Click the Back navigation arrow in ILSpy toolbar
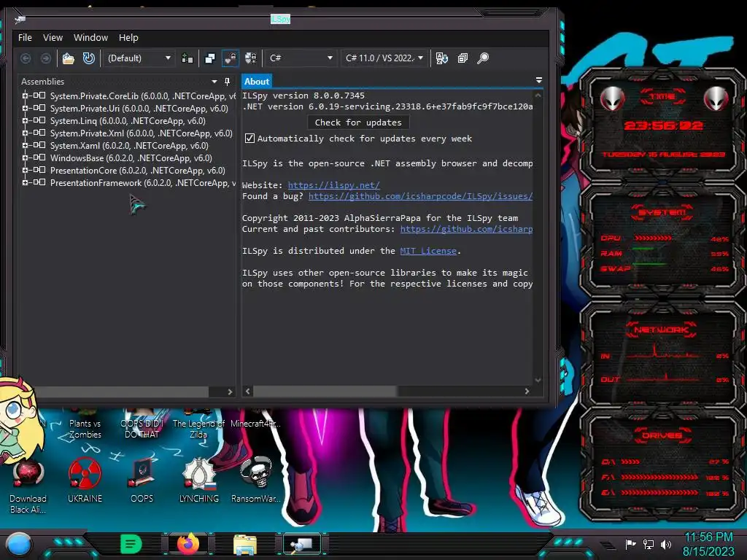747x560 pixels. 26,58
